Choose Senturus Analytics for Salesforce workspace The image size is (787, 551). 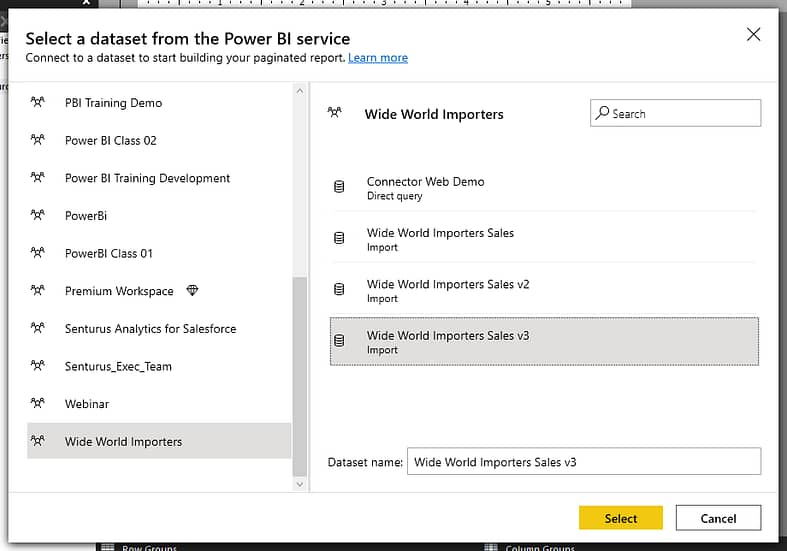[159, 329]
